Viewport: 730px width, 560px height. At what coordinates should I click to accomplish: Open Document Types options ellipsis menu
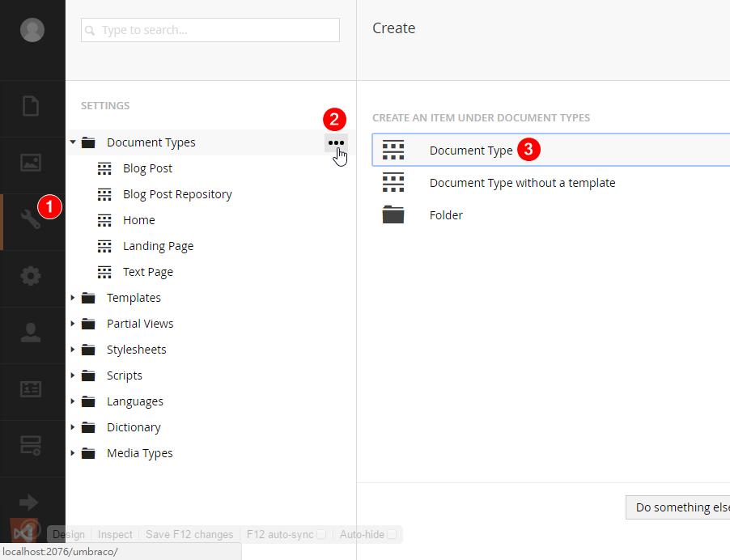[336, 142]
